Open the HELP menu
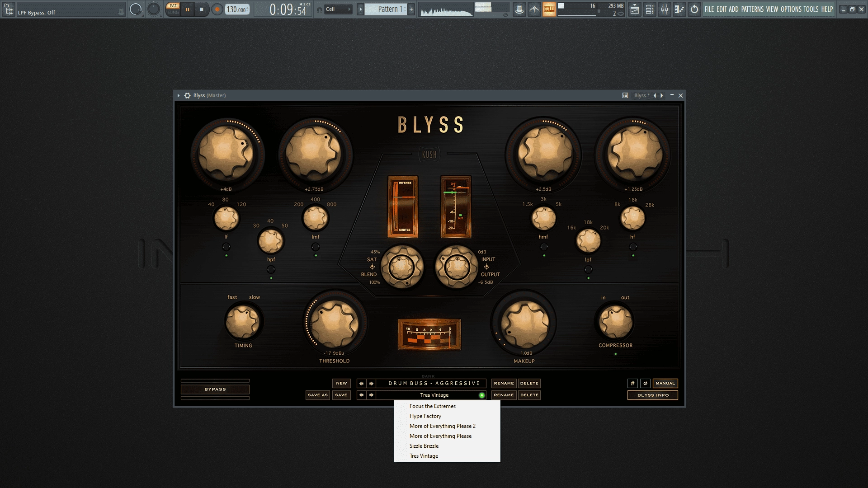Screen dimensions: 868x488 click(x=827, y=9)
